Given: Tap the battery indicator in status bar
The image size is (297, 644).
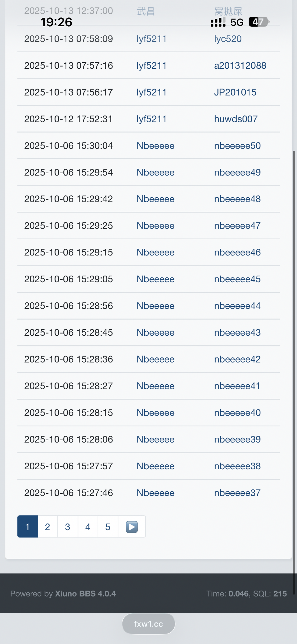Looking at the screenshot, I should tap(258, 22).
